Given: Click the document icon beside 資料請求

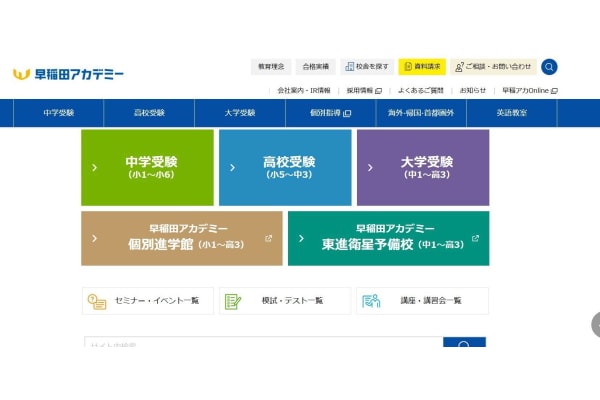Looking at the screenshot, I should pos(408,67).
